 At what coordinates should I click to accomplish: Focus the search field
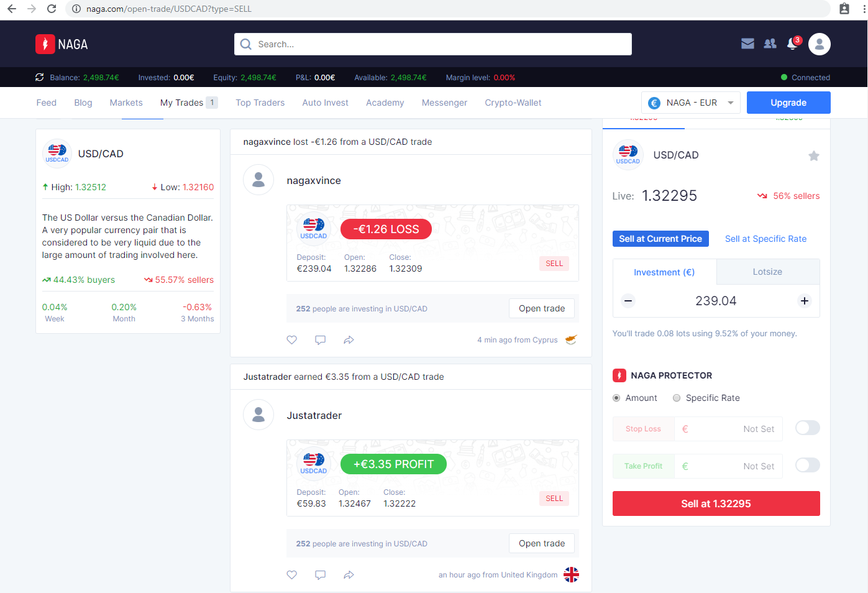[433, 44]
